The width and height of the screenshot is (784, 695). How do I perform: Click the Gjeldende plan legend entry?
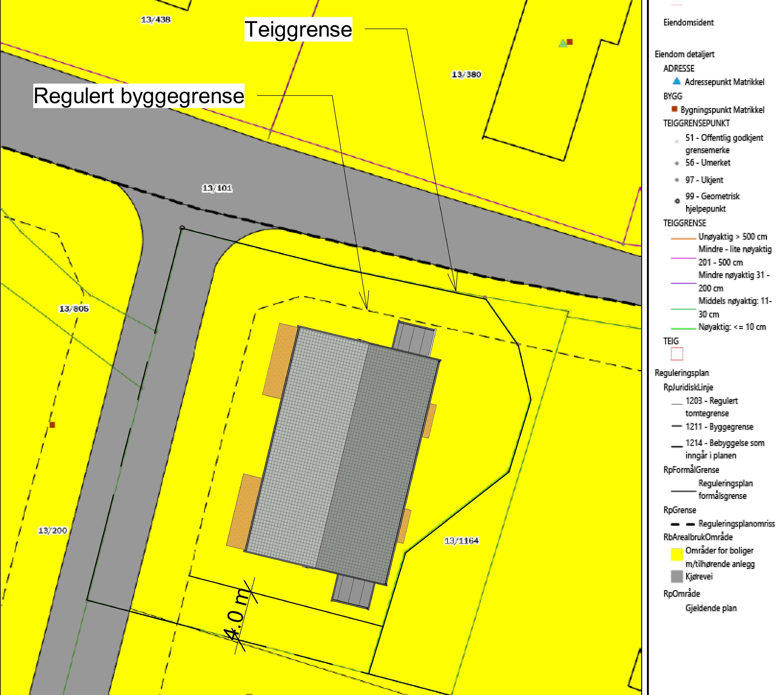[711, 608]
